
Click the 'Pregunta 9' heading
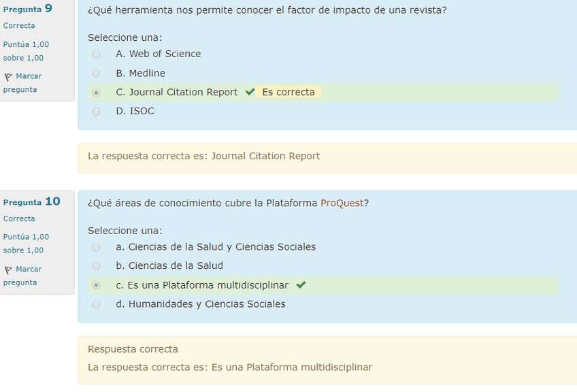pos(28,9)
